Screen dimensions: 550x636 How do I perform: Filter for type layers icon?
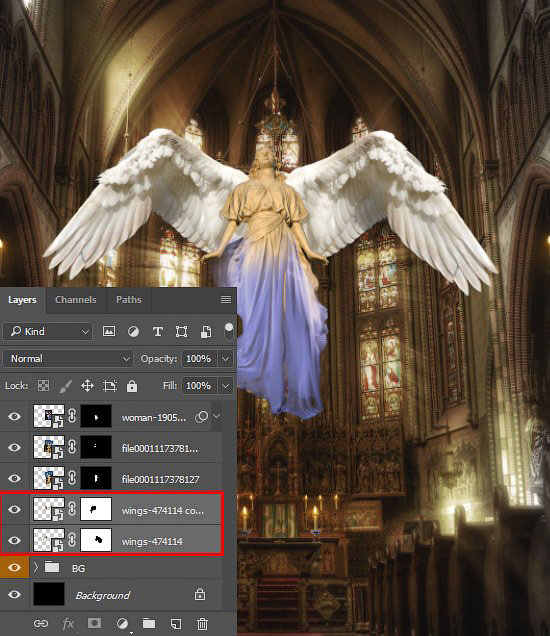157,332
